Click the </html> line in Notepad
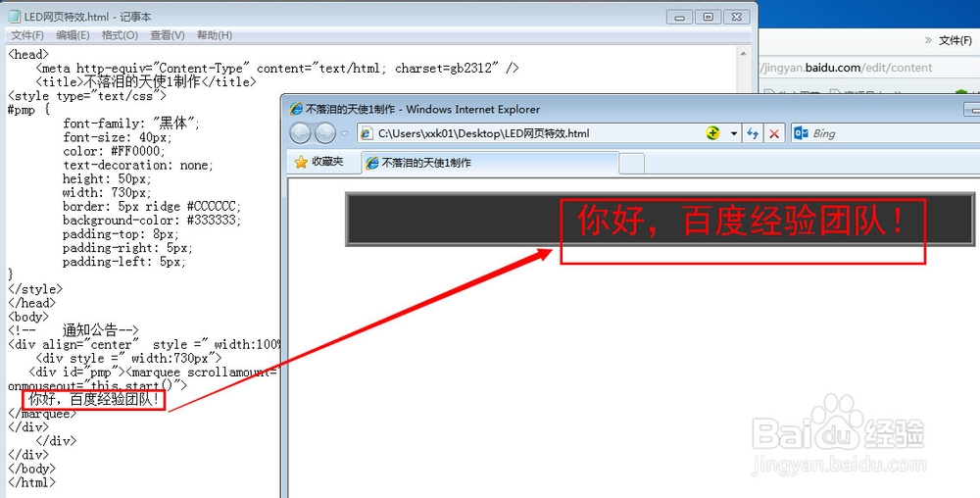Image resolution: width=980 pixels, height=498 pixels. 32,482
